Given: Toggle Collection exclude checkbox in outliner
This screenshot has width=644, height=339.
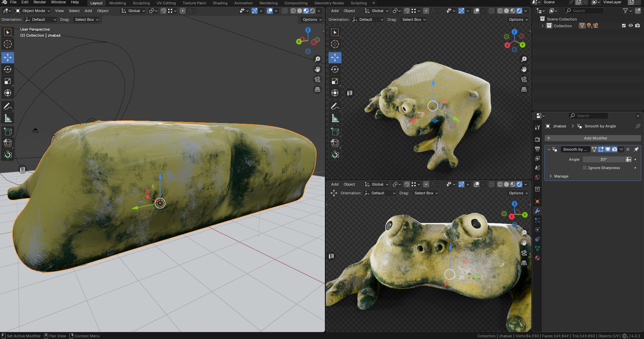Looking at the screenshot, I should pyautogui.click(x=624, y=26).
